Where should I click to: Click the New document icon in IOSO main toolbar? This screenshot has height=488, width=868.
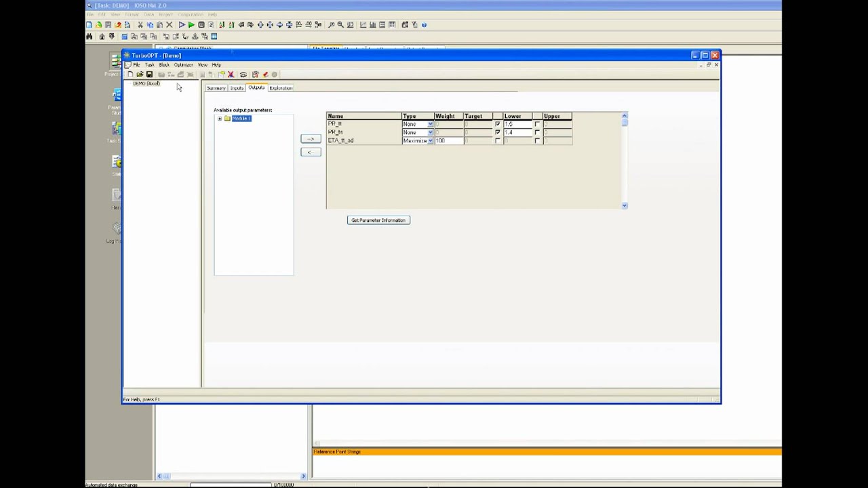point(90,25)
